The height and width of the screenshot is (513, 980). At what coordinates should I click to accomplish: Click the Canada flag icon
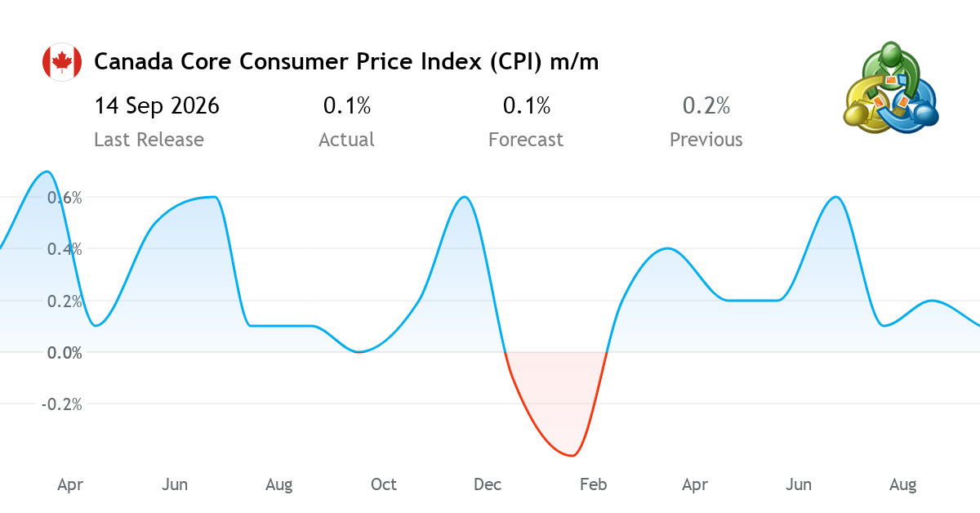(x=61, y=62)
